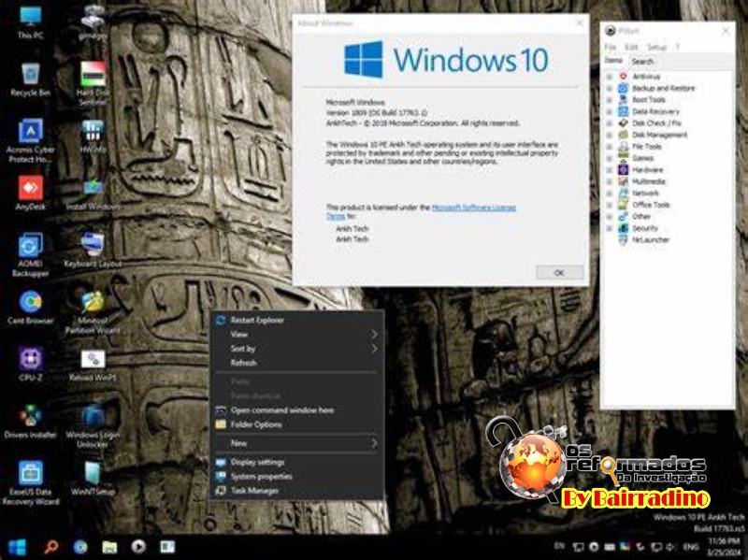
Task: Choose System properties in context menu
Action: pos(296,477)
